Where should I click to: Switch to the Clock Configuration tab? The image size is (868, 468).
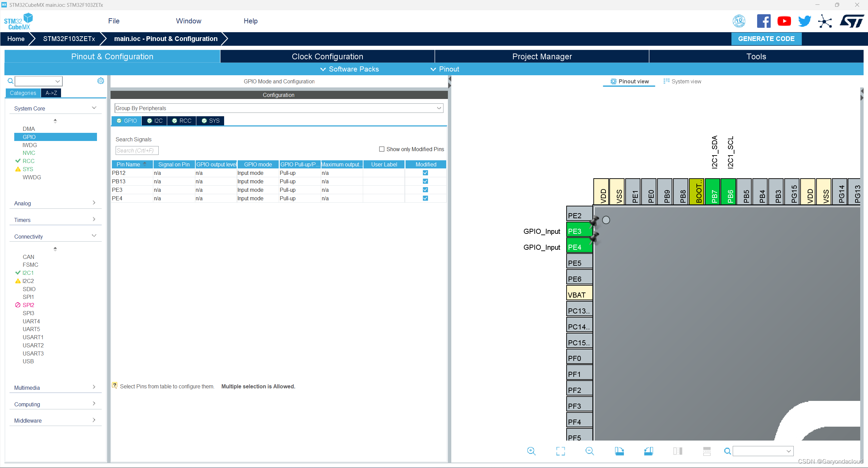tap(327, 57)
